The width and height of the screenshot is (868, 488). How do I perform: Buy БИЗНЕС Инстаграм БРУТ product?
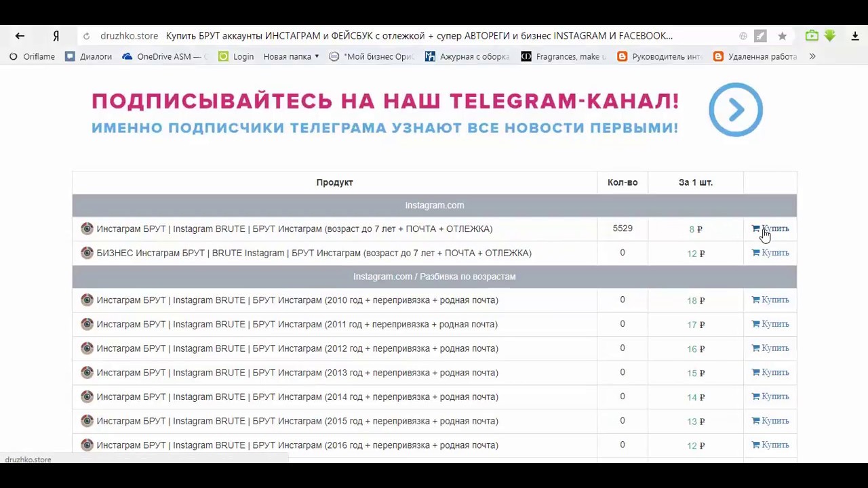tap(770, 253)
